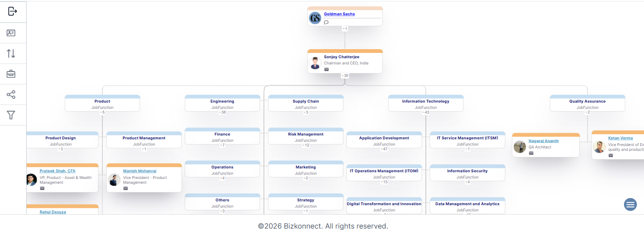Screen dimensions: 644x230
Task: Click the Bizkonnect copyright footer text
Action: point(323,226)
